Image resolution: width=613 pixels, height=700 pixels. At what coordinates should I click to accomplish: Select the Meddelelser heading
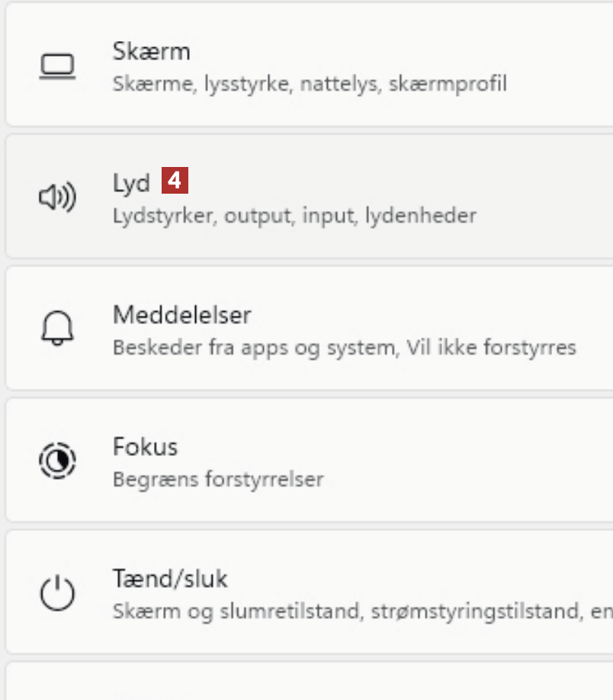point(181,315)
